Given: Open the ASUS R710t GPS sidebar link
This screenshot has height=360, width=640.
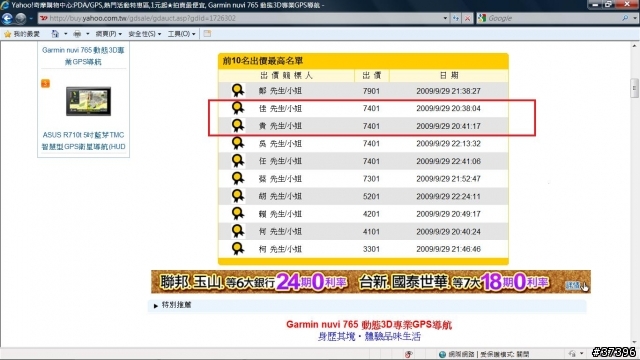Looking at the screenshot, I should [83, 140].
